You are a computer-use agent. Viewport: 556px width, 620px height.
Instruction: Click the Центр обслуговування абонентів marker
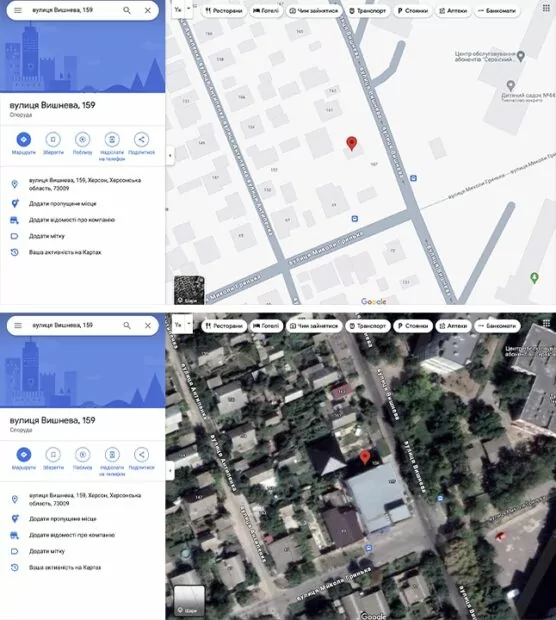(521, 57)
